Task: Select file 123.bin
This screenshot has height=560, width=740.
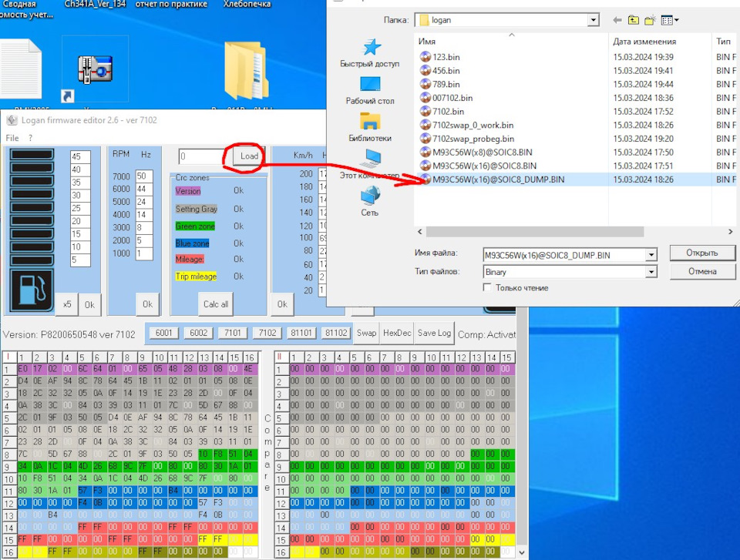Action: click(x=446, y=57)
